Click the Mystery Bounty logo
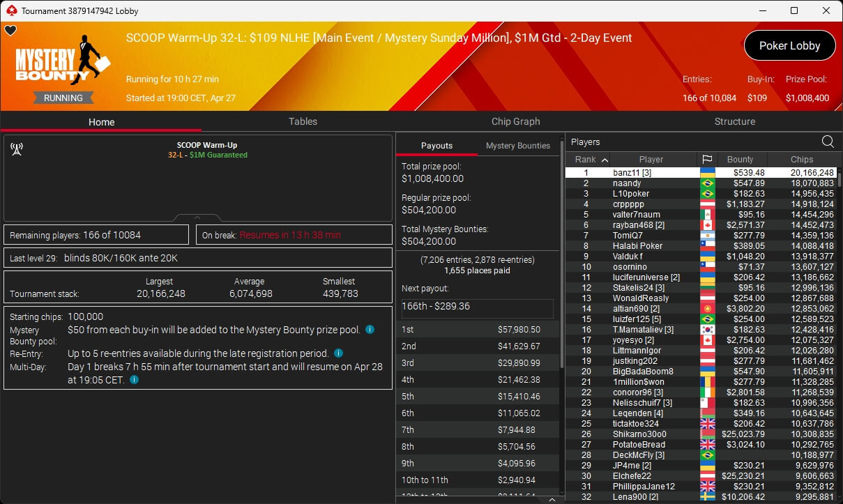Image resolution: width=843 pixels, height=504 pixels. click(x=63, y=61)
